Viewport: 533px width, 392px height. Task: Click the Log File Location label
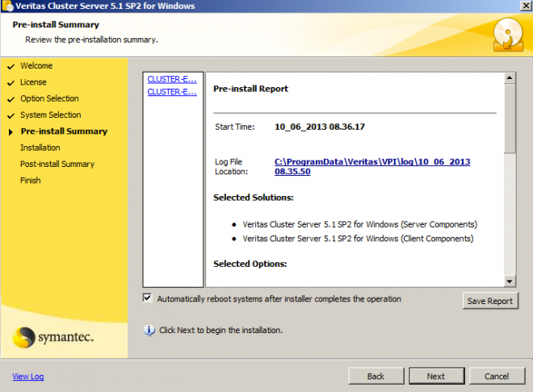click(x=231, y=167)
